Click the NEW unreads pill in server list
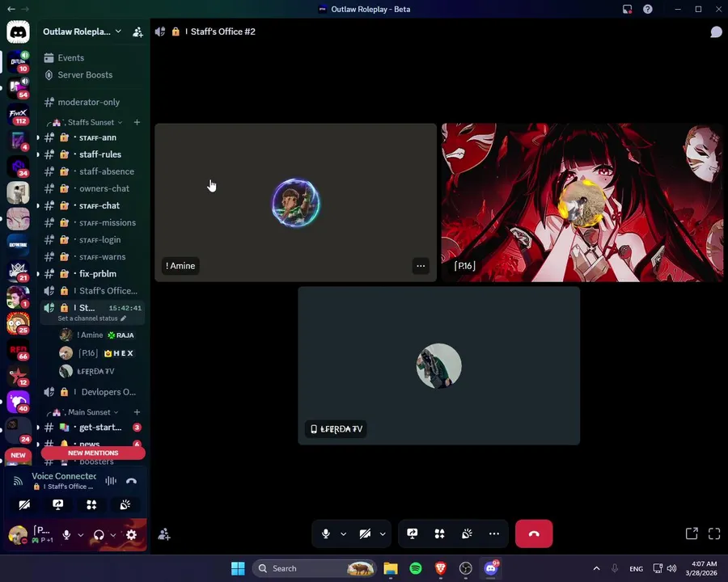This screenshot has height=582, width=728. pyautogui.click(x=18, y=455)
